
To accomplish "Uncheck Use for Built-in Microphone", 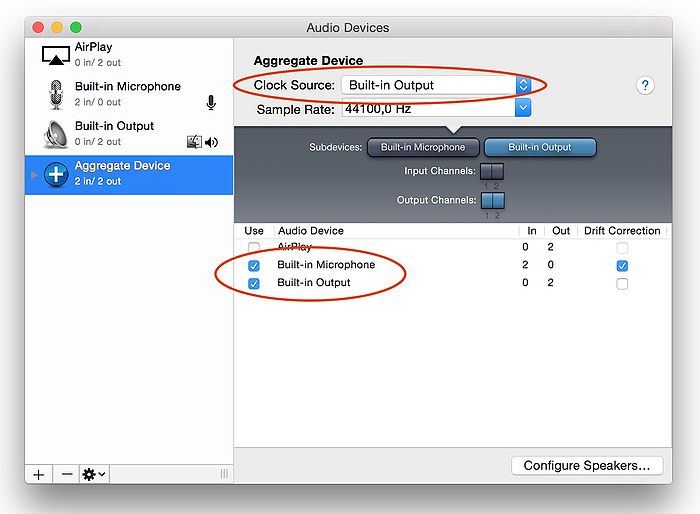I will tap(254, 265).
